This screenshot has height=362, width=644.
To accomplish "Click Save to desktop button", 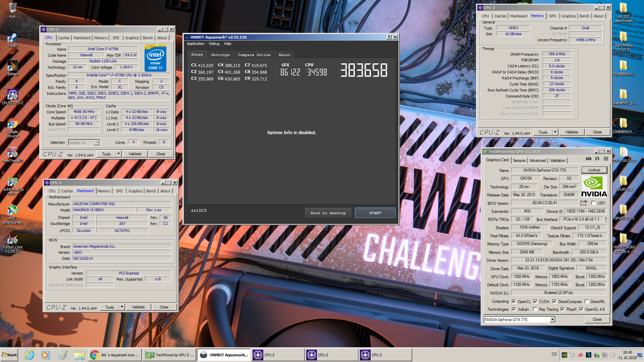I will click(328, 213).
